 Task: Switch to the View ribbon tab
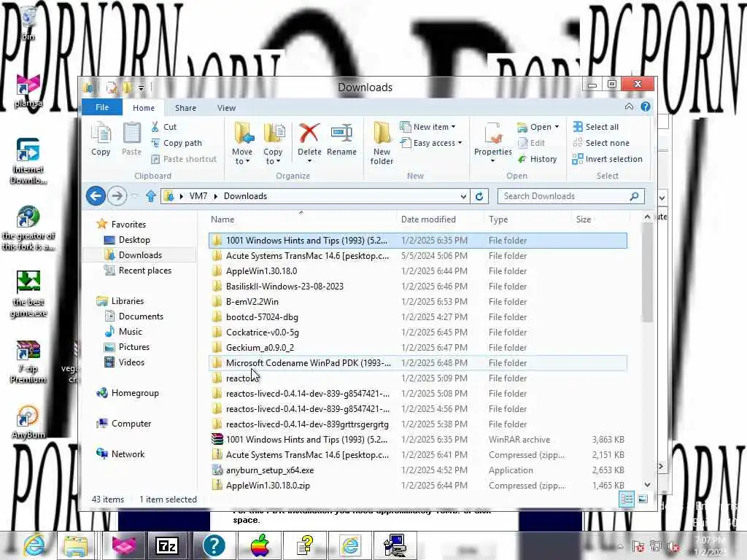pos(226,108)
